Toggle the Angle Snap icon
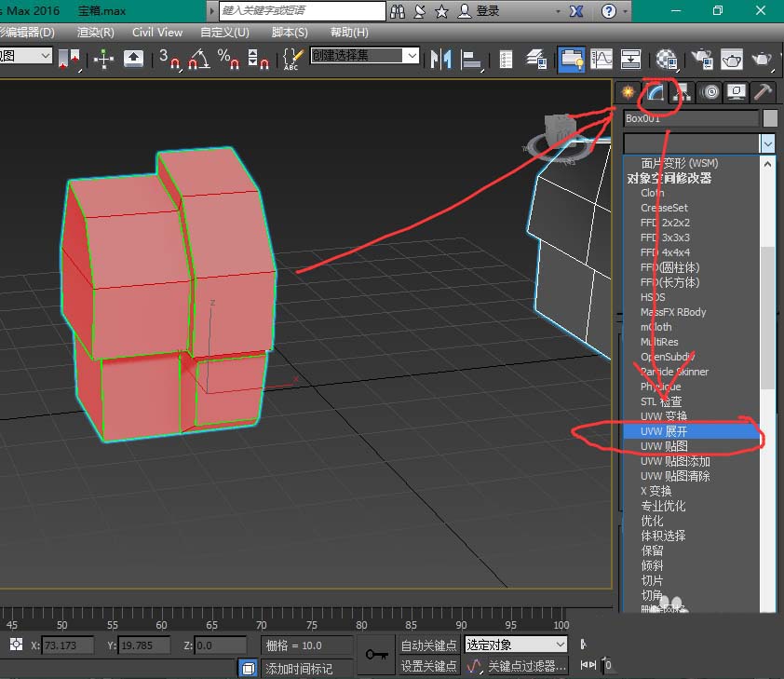 (x=198, y=59)
